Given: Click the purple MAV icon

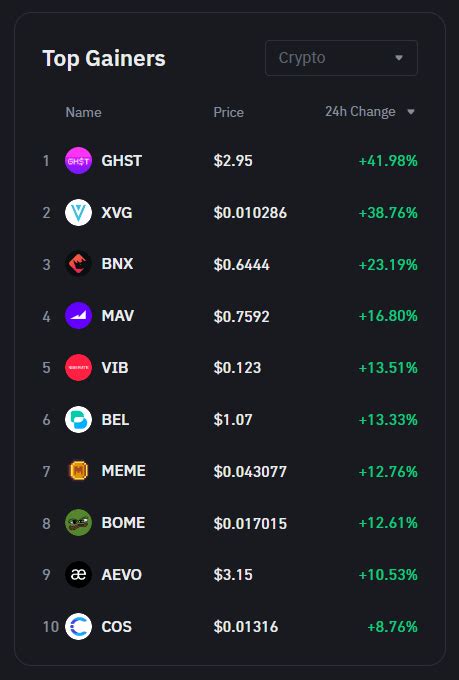Looking at the screenshot, I should [78, 316].
